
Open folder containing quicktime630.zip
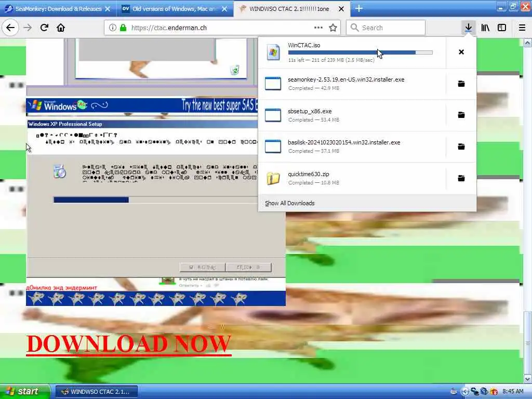tap(461, 178)
